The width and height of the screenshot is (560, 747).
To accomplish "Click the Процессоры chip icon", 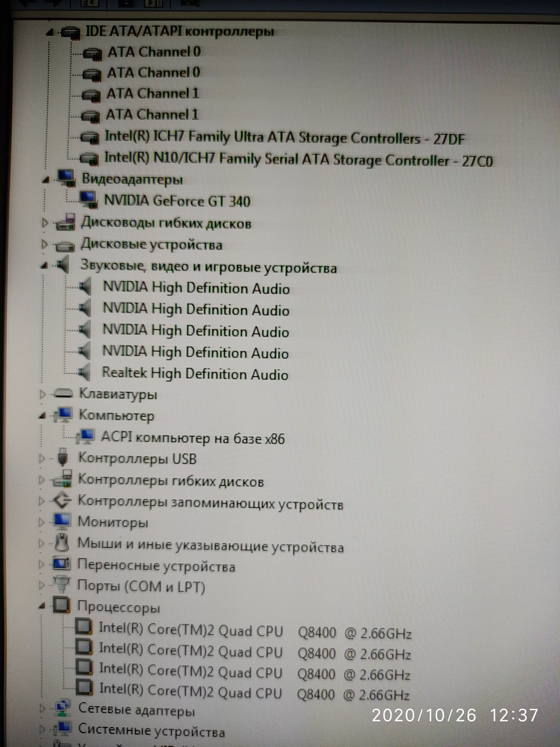I will point(61,605).
